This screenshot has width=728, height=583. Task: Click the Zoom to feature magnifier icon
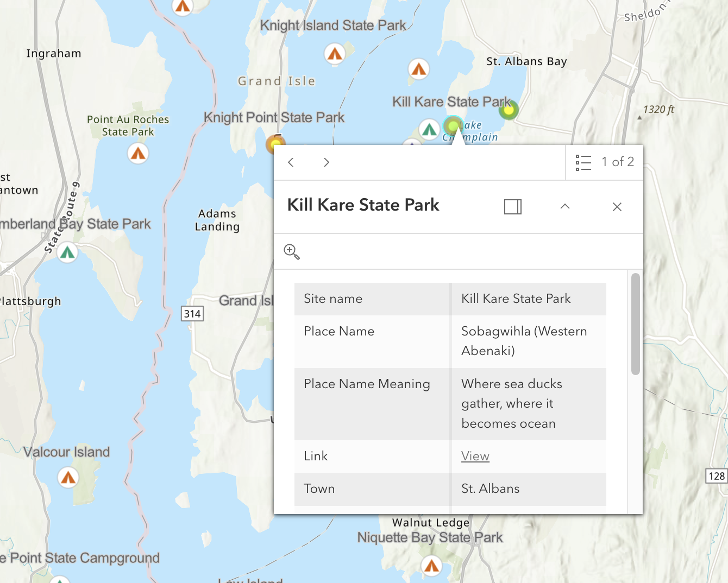coord(292,251)
